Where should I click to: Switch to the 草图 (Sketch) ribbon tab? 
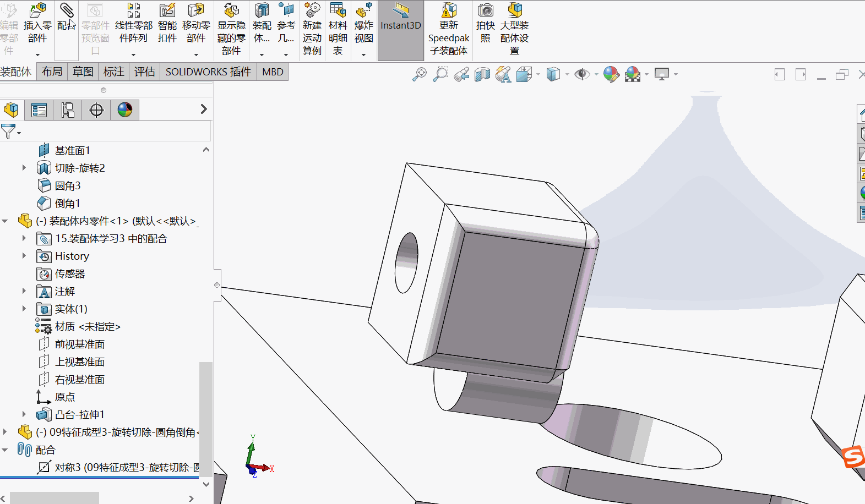coord(83,72)
